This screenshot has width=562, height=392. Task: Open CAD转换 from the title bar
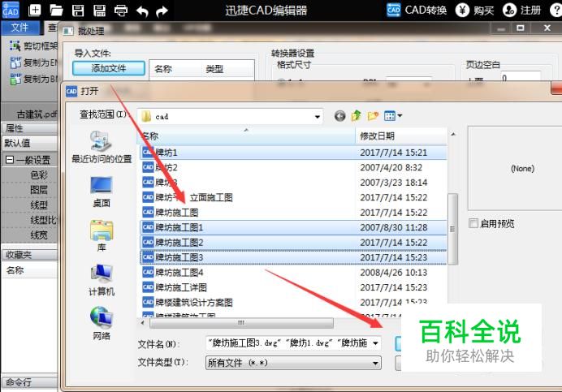click(417, 10)
